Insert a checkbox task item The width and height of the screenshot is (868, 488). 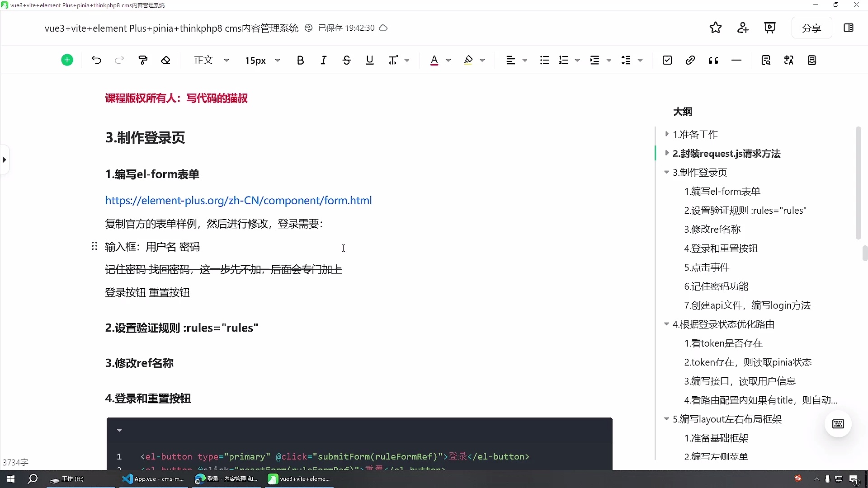coord(667,60)
